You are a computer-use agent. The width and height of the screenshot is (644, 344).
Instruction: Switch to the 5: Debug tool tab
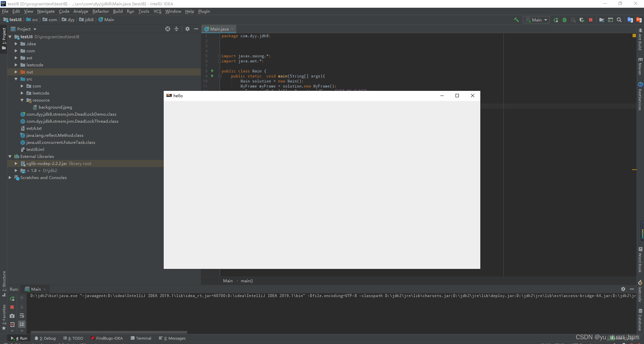point(45,338)
